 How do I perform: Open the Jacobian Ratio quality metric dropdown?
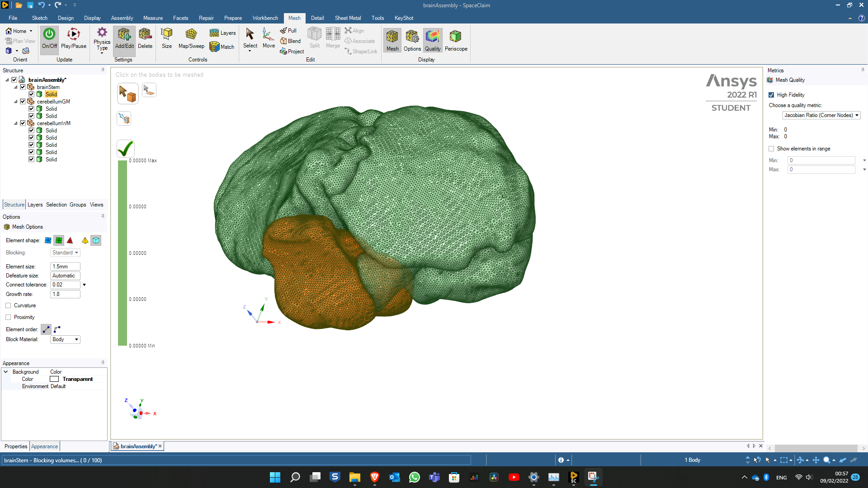(821, 115)
